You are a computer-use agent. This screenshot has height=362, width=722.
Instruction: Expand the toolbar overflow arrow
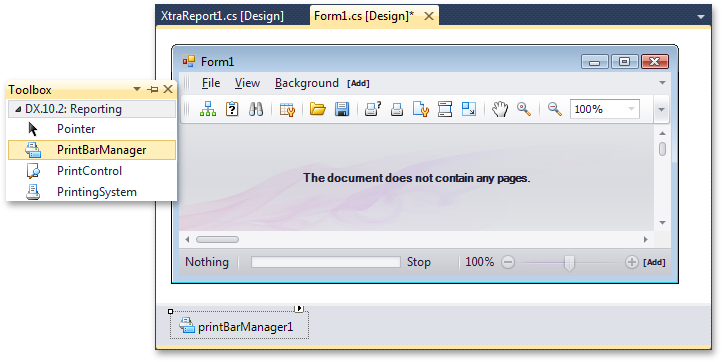coord(662,110)
